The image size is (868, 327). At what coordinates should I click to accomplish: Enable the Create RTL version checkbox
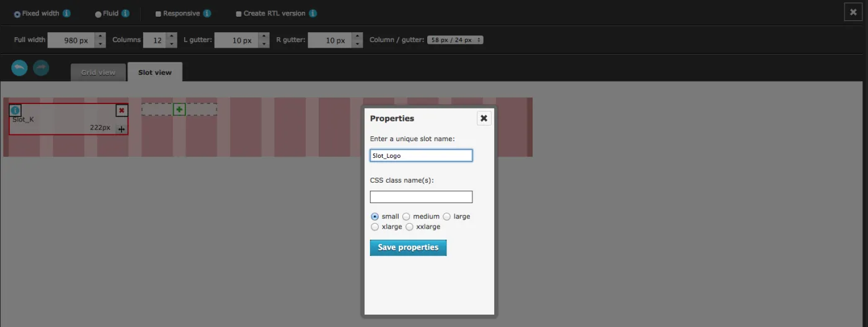[x=239, y=14]
